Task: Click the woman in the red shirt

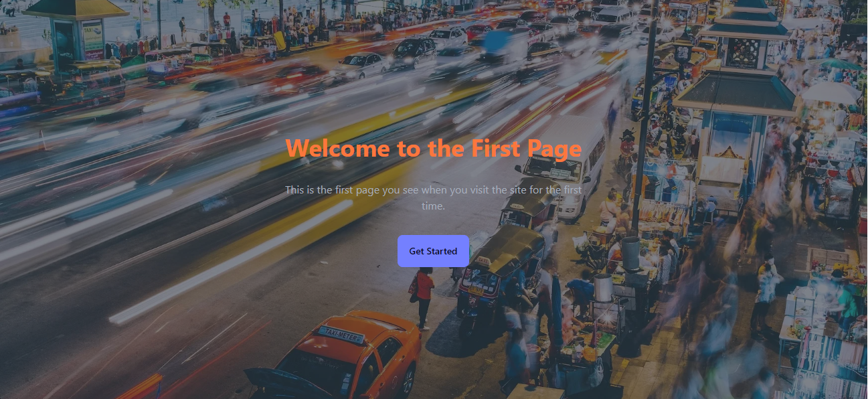Action: click(x=424, y=298)
